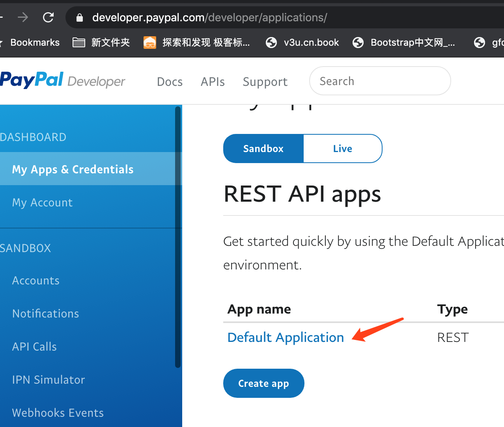Select My Account in sidebar

point(42,202)
